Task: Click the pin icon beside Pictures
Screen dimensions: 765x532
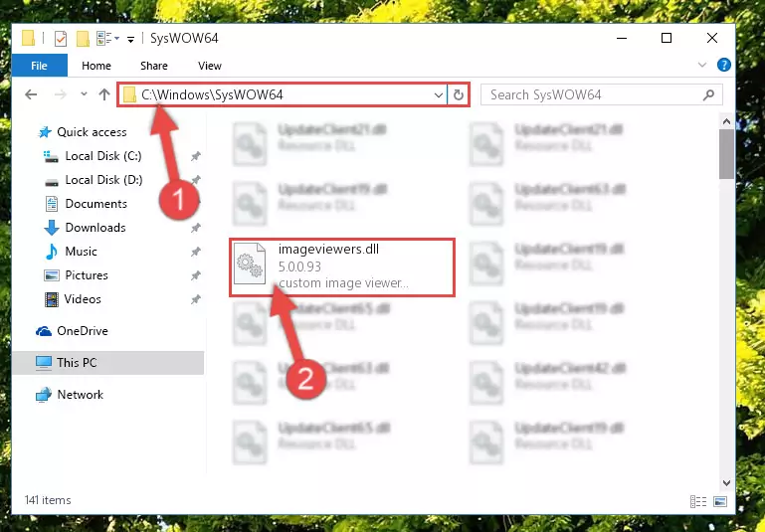Action: pyautogui.click(x=196, y=275)
